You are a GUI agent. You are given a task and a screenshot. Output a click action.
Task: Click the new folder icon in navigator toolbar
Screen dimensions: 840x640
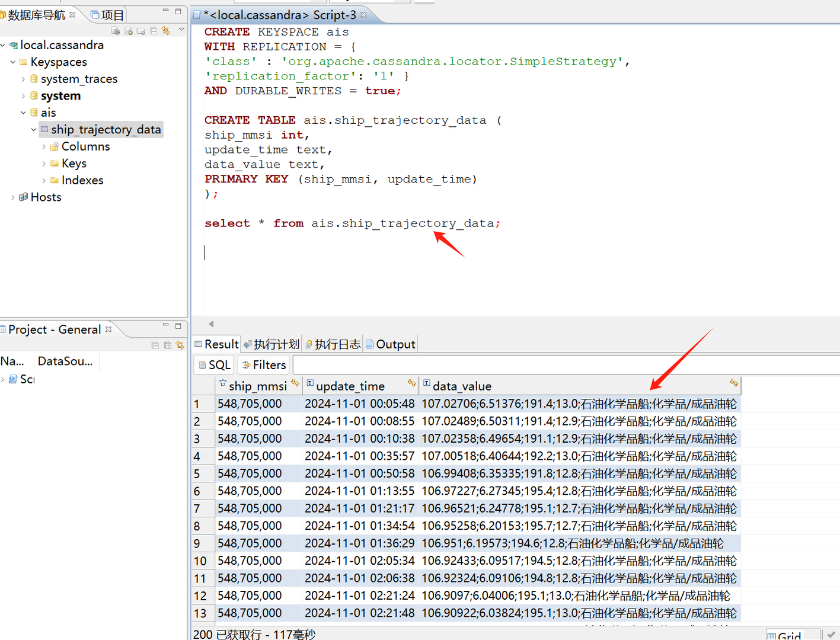point(141,31)
